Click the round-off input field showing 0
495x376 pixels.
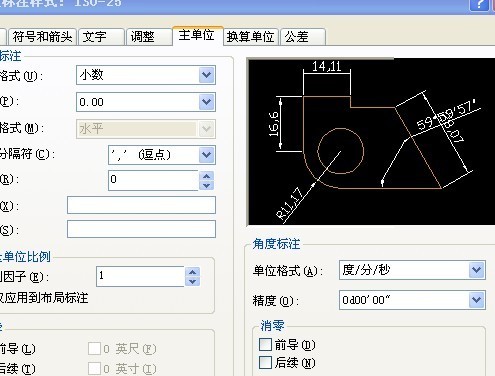coord(153,180)
